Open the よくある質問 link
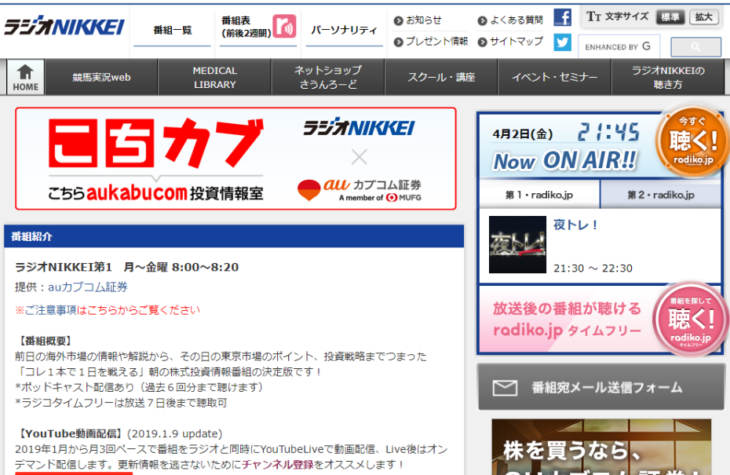Viewport: 730px width, 475px height. click(x=516, y=19)
